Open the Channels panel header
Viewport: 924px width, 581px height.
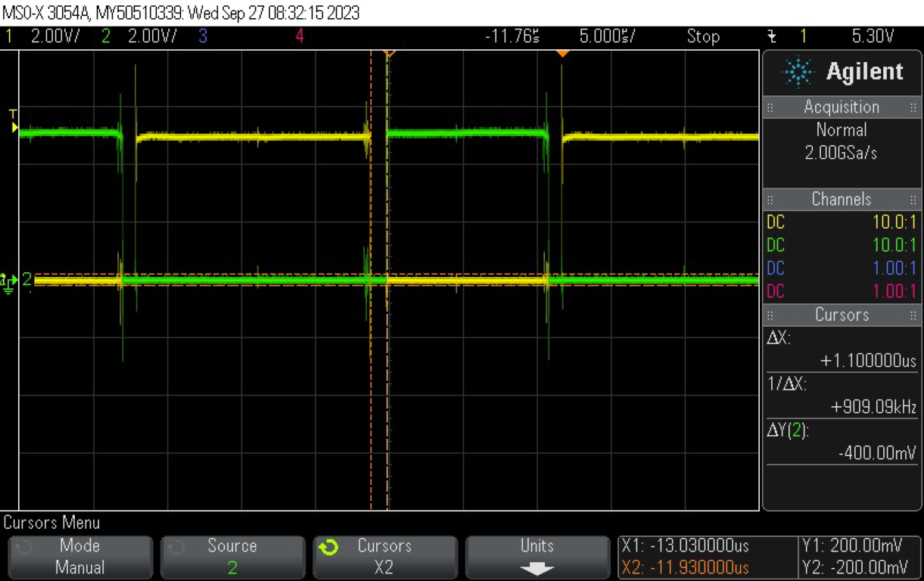point(841,199)
